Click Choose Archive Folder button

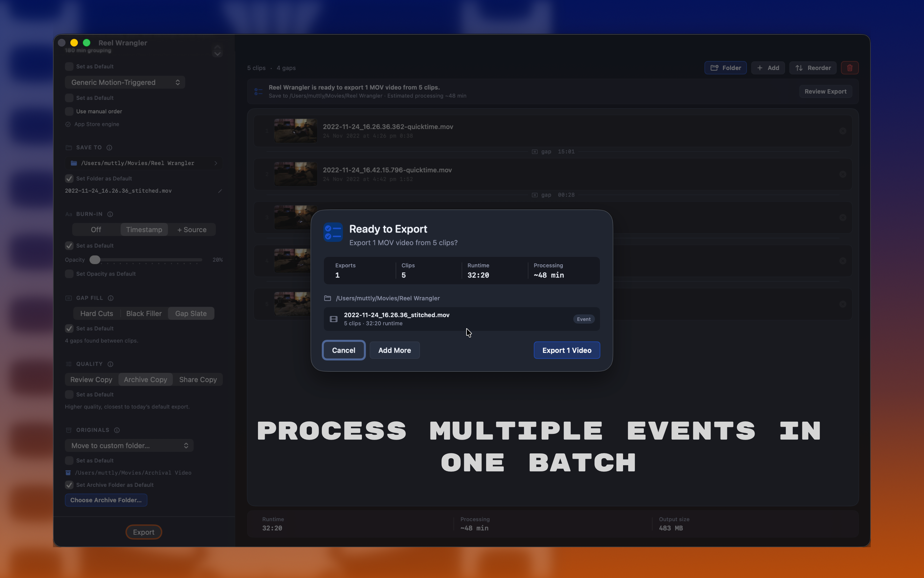point(106,500)
